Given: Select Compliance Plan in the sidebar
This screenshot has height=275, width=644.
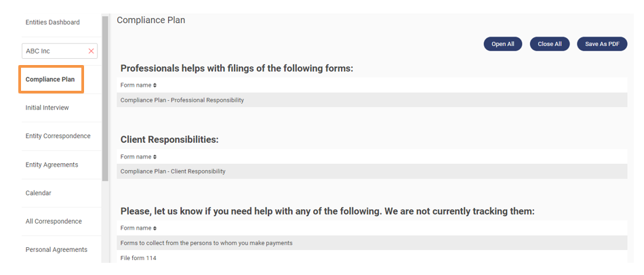Looking at the screenshot, I should pyautogui.click(x=50, y=79).
